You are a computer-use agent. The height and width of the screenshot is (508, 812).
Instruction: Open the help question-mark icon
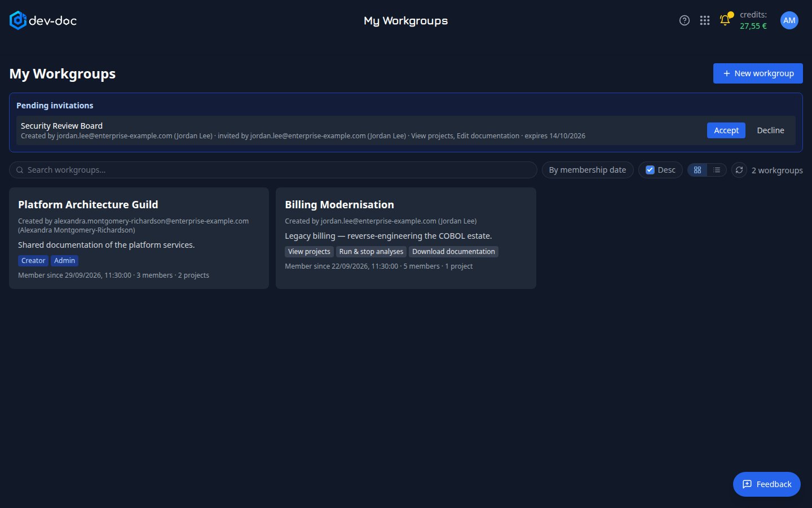[x=685, y=20]
